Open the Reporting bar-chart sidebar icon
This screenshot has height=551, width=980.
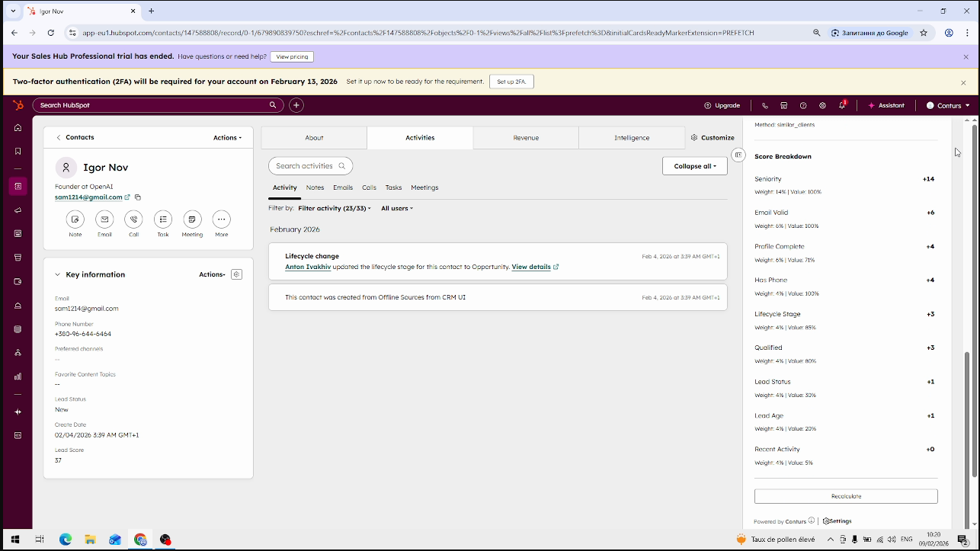(18, 376)
